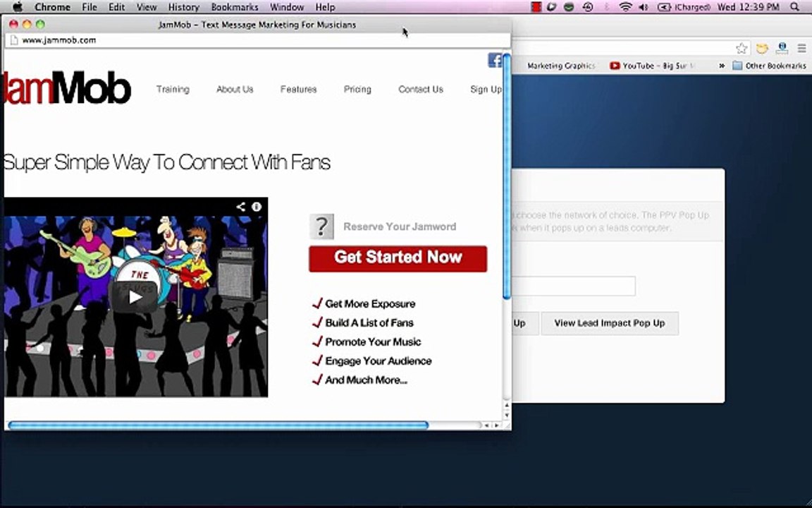Click the yellow extension icon in background Chrome
This screenshot has width=812, height=508.
[x=762, y=49]
